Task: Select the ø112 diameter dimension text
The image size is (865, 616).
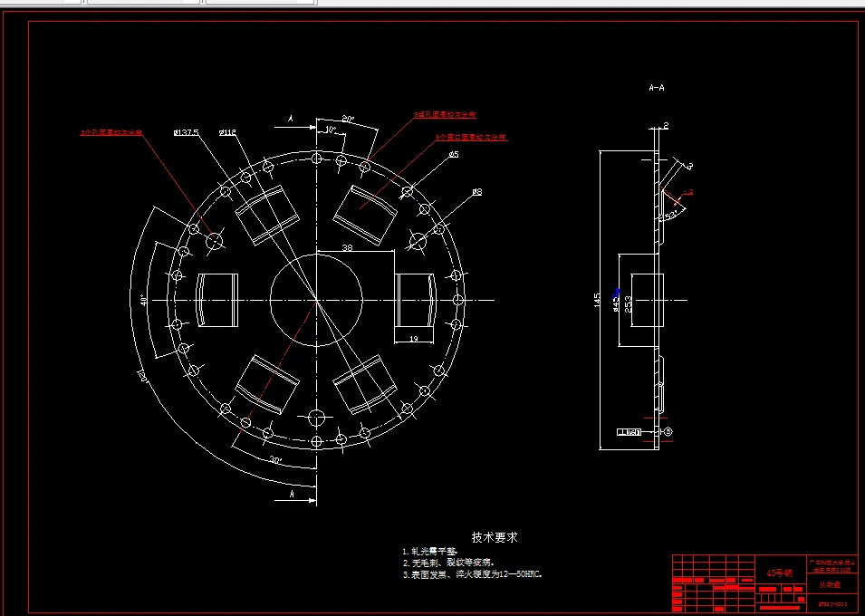Action: coord(227,132)
